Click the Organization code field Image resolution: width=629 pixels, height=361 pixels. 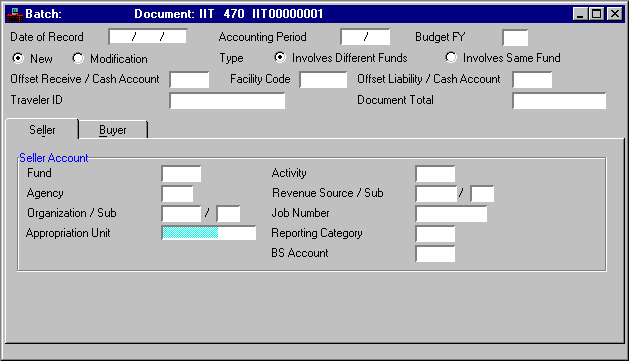(181, 214)
